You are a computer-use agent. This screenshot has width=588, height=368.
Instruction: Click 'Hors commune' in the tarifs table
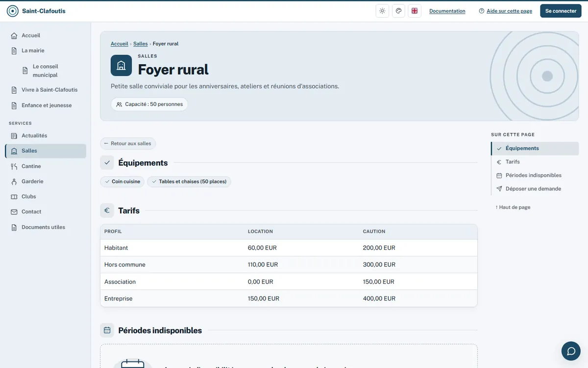pyautogui.click(x=125, y=264)
